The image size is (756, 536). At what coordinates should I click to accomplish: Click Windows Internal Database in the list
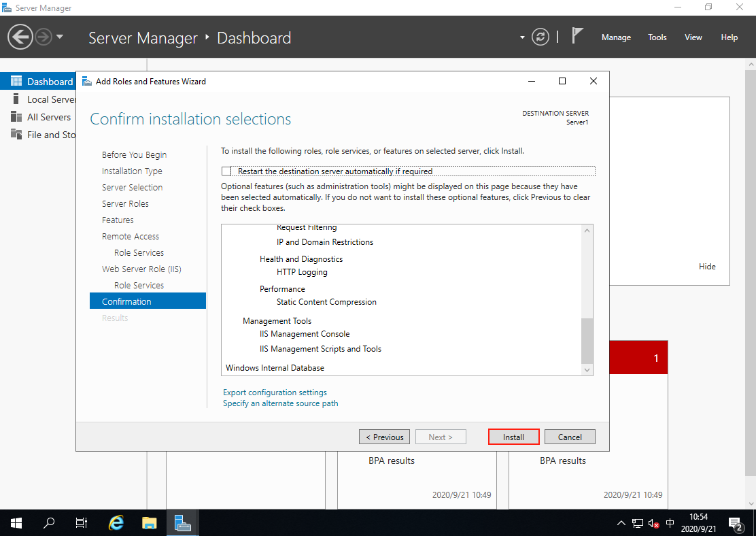(275, 367)
